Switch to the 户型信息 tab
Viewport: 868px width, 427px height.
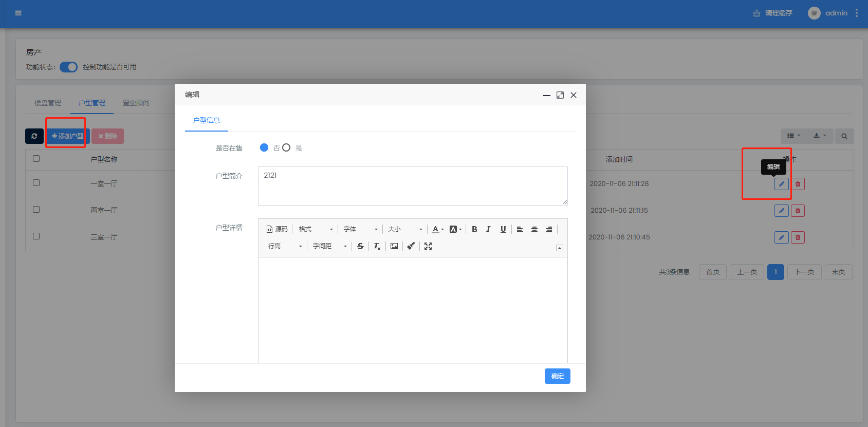[x=207, y=120]
